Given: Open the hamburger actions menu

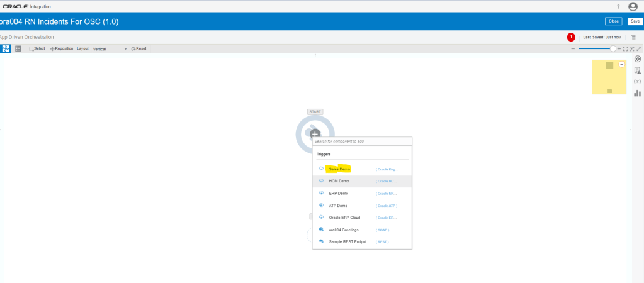Looking at the screenshot, I should pyautogui.click(x=633, y=37).
